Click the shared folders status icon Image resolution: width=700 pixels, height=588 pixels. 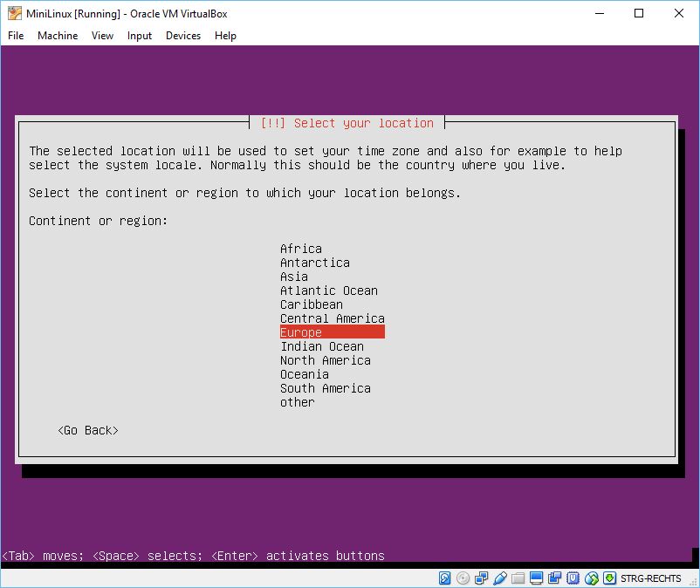(x=518, y=578)
